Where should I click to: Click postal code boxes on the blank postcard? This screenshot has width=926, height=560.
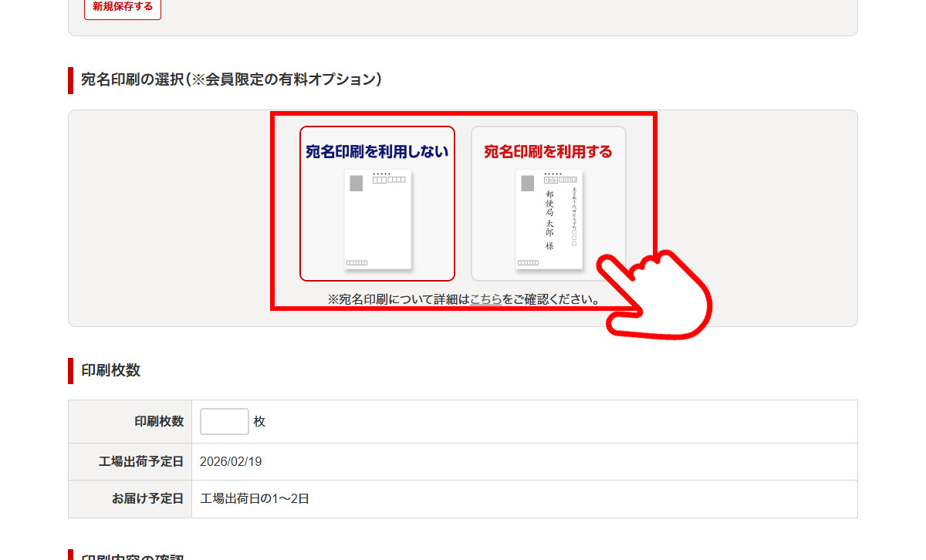(389, 180)
